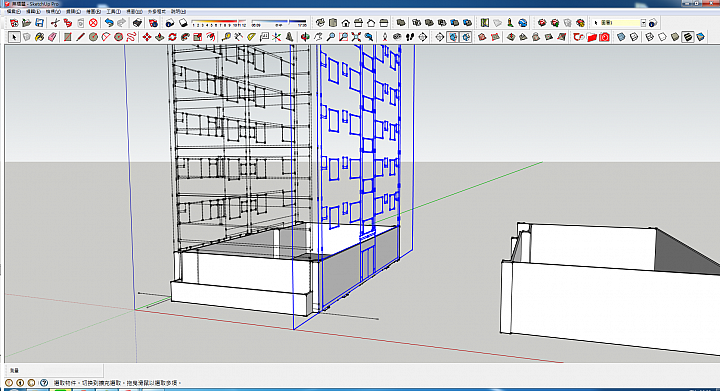720x391 pixels.
Task: Choose the Zoom magnifier tool
Action: (331, 37)
